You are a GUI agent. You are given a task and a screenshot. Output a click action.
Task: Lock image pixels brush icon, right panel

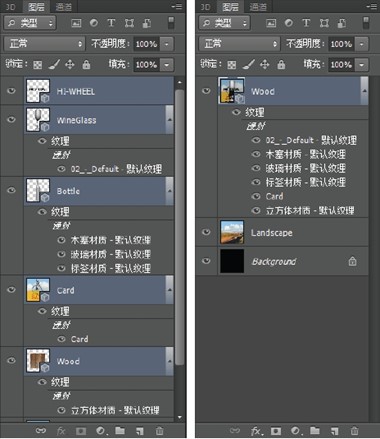249,64
